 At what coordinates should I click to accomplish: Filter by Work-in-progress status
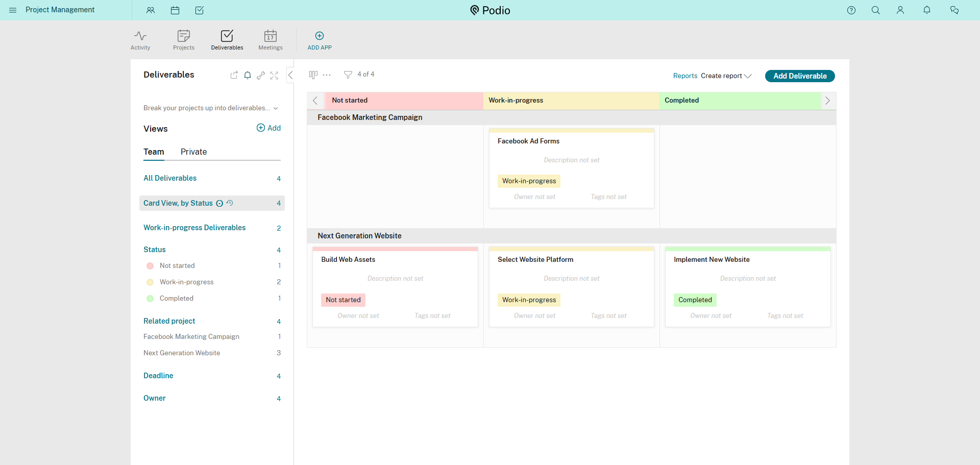click(186, 282)
